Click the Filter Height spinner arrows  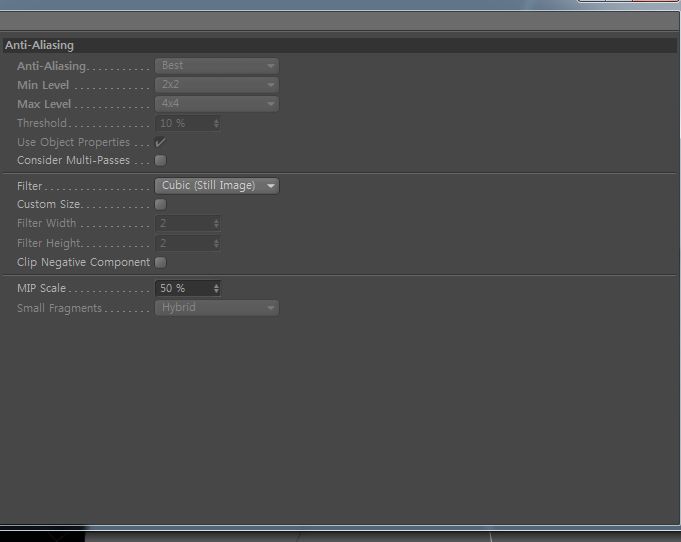(x=216, y=243)
